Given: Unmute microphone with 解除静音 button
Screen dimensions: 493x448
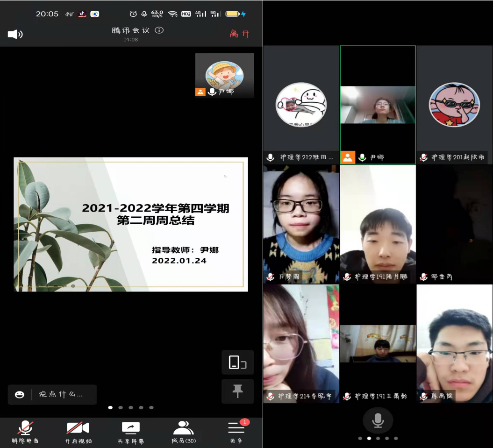Looking at the screenshot, I should (x=25, y=431).
